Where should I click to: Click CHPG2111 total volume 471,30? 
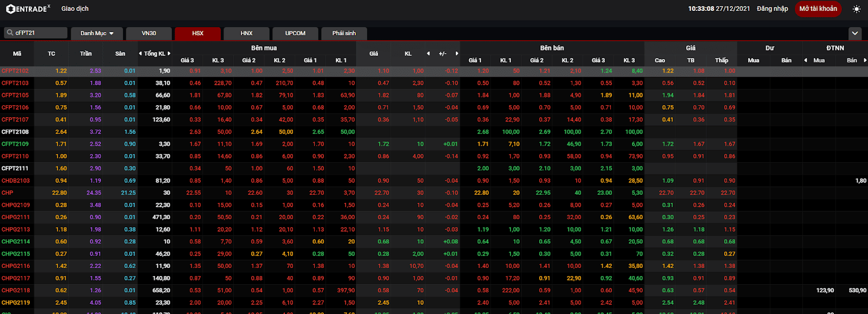(x=161, y=217)
